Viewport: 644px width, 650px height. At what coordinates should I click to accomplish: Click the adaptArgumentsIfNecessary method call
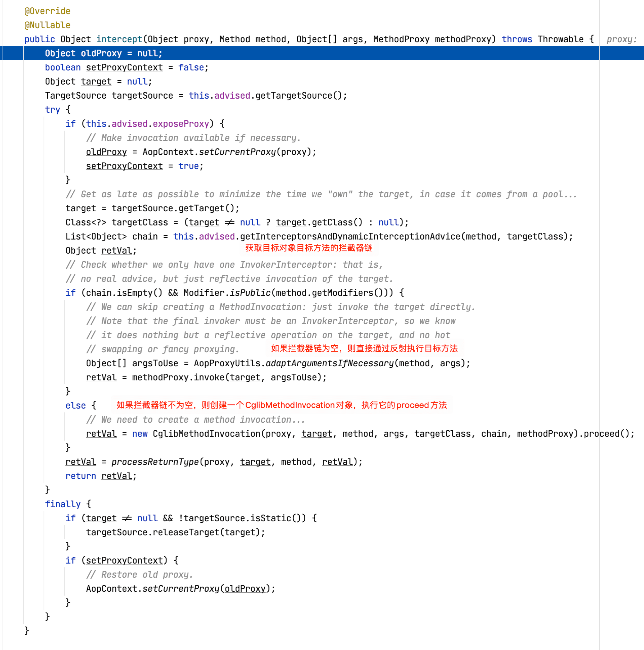330,363
